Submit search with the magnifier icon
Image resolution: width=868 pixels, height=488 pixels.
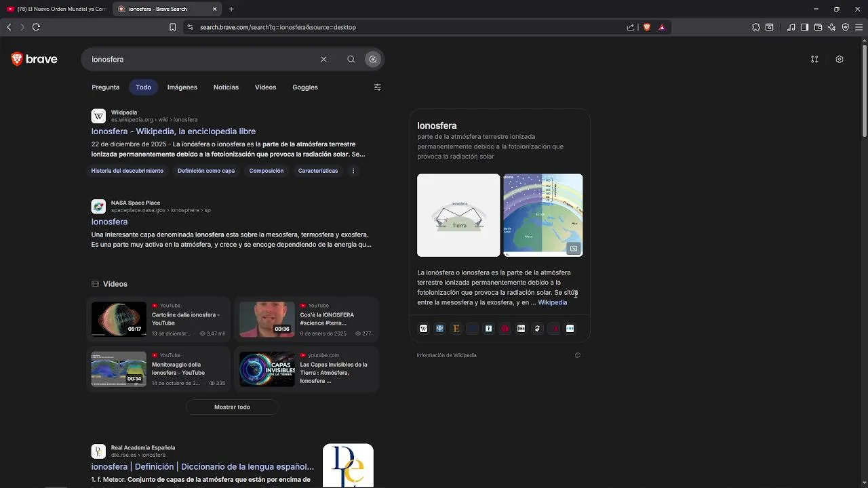(x=351, y=60)
